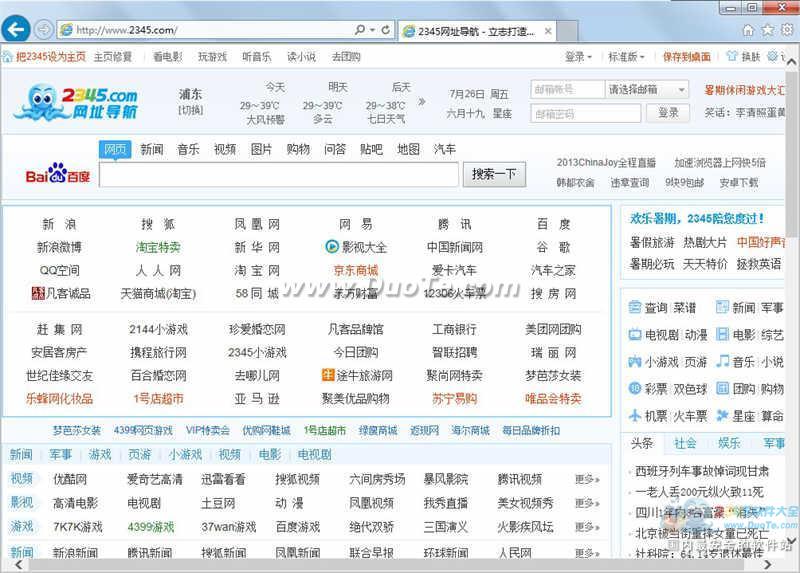Image resolution: width=800 pixels, height=573 pixels.
Task: Click 更多 expander in 视频 row
Action: pyautogui.click(x=587, y=479)
